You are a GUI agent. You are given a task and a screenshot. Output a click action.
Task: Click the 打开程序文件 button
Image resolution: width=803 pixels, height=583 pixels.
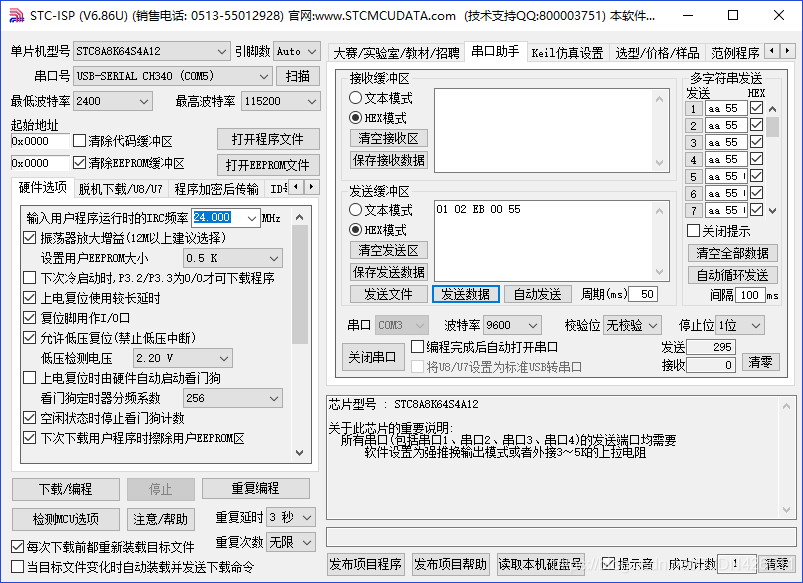point(268,139)
